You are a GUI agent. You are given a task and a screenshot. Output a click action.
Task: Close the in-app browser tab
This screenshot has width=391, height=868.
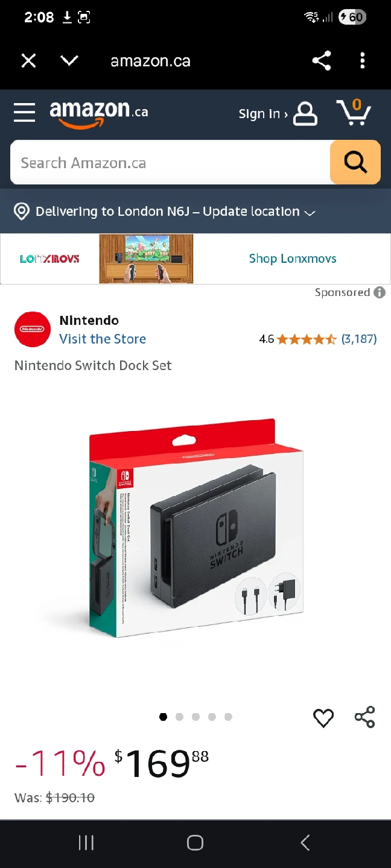[28, 61]
